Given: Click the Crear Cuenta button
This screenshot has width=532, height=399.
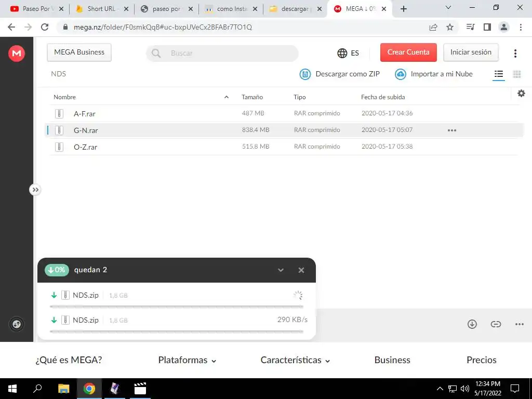Looking at the screenshot, I should click(x=408, y=52).
